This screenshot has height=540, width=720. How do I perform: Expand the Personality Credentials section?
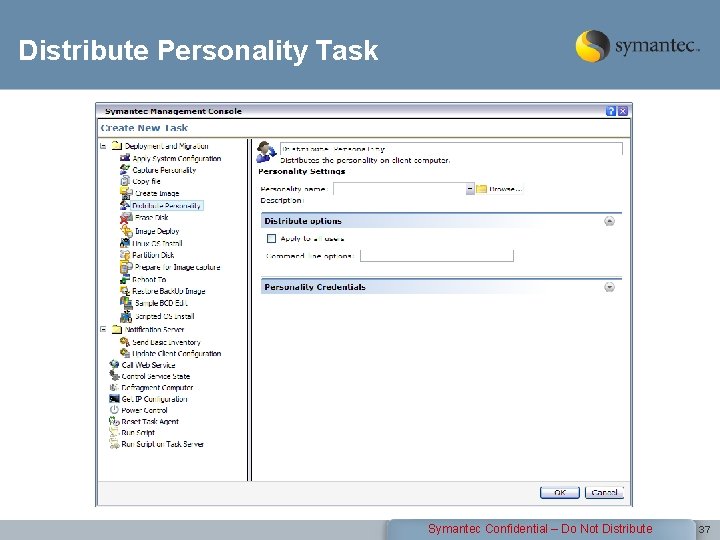click(x=609, y=287)
